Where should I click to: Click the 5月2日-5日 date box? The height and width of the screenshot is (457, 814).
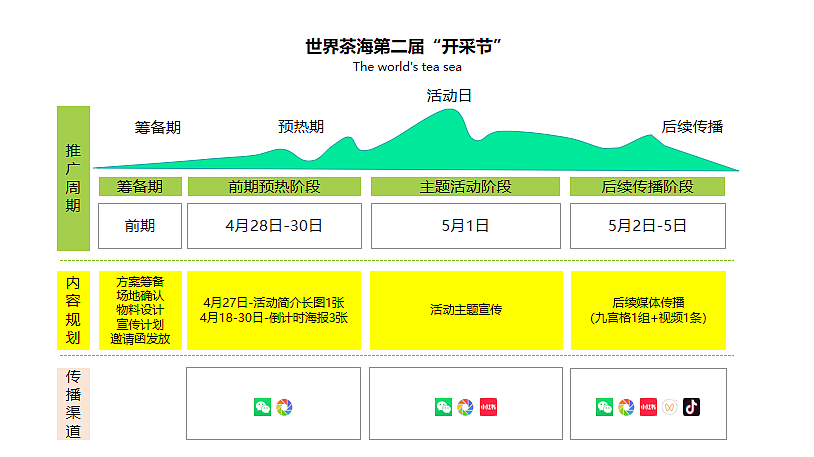(648, 226)
